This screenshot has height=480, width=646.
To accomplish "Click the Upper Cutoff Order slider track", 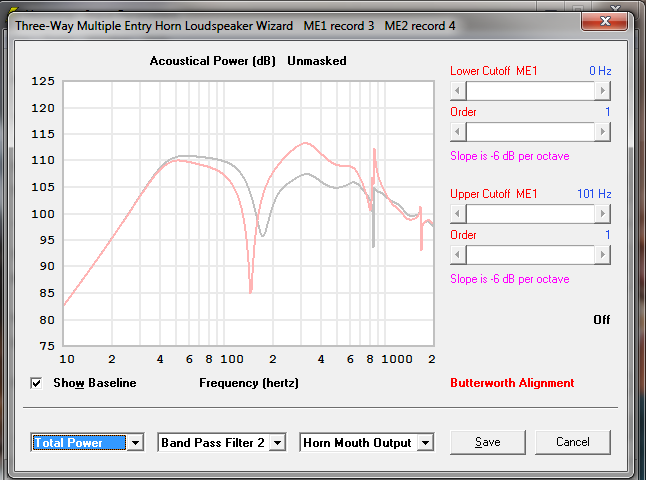I will click(x=530, y=255).
